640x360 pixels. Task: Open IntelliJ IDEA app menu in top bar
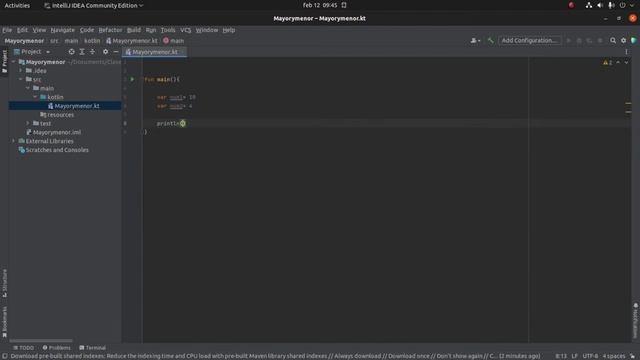pos(94,5)
